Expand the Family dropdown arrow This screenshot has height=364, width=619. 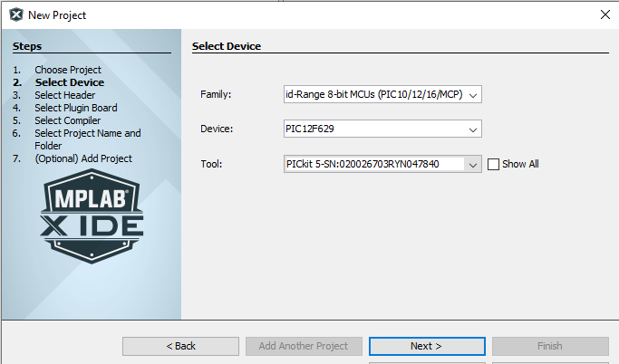point(473,94)
